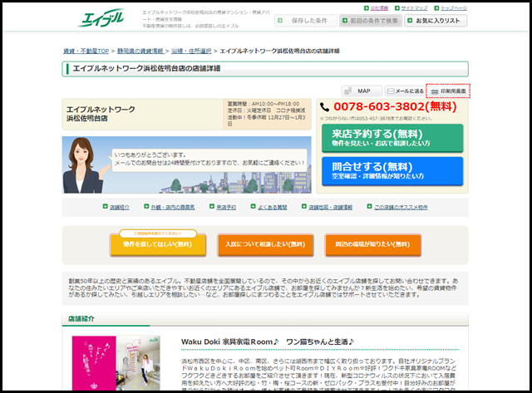Viewport: 532px width, 393px height.
Task: Click the pink store photo thumbnail
Action: pyautogui.click(x=116, y=363)
